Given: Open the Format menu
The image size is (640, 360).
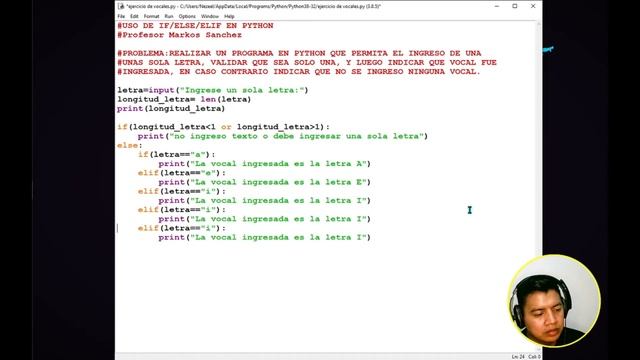Looking at the screenshot, I should [x=151, y=16].
